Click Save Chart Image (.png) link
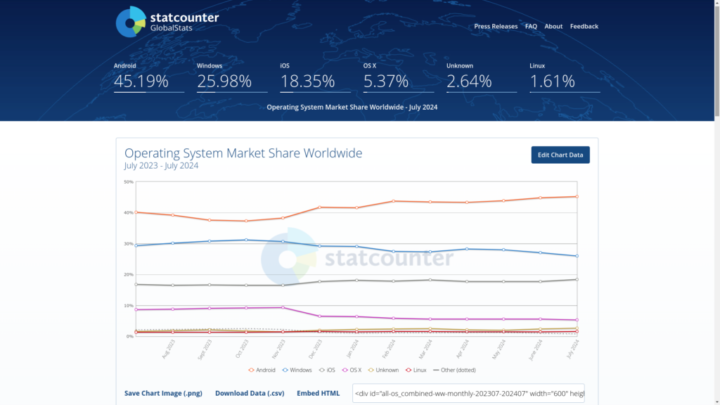Viewport: 720px width, 405px height. 163,393
